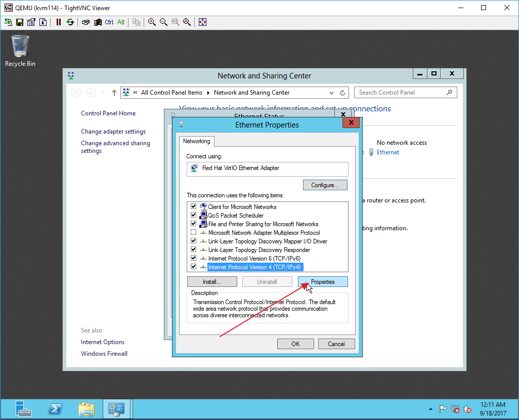
Task: Click Network and Sharing Center breadcrumb
Action: click(251, 93)
